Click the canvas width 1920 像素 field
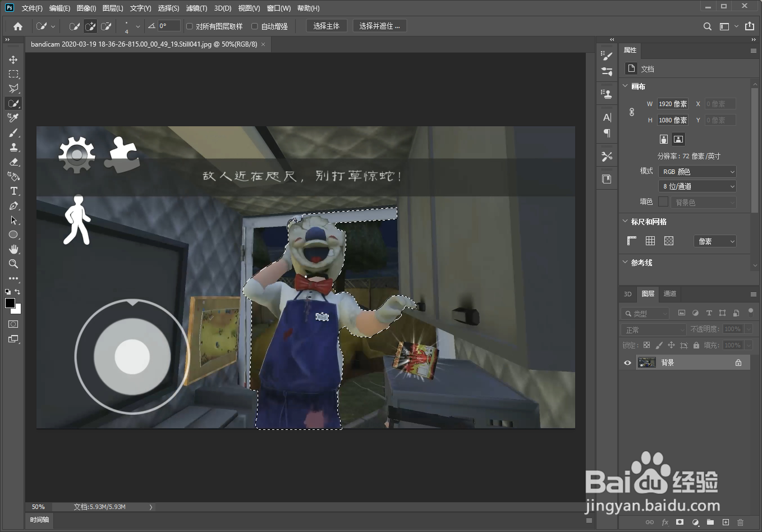Viewport: 762px width, 532px height. (x=673, y=104)
